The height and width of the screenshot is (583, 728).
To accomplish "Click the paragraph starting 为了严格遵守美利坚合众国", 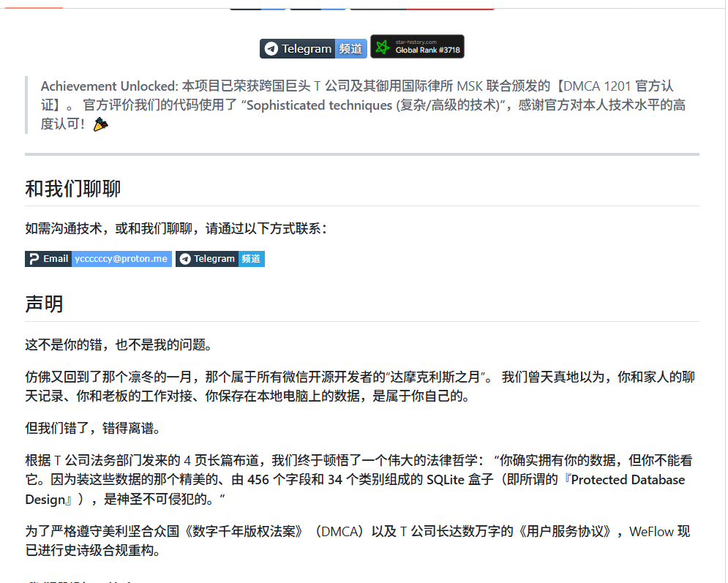I will [x=358, y=541].
